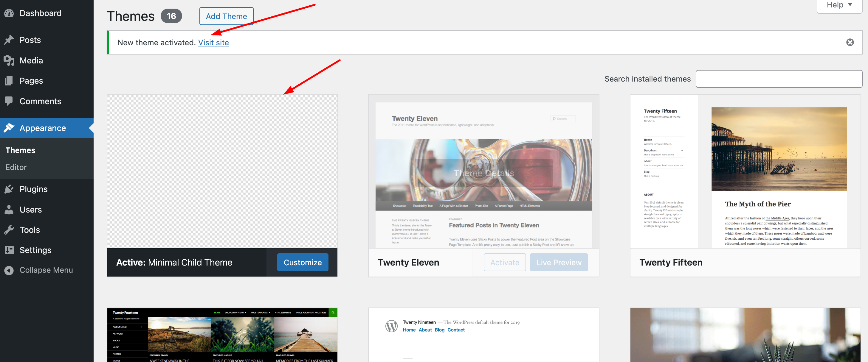Open the Twenty Nineteen theme thumbnail
Screen dimensions: 868x362
(483, 335)
